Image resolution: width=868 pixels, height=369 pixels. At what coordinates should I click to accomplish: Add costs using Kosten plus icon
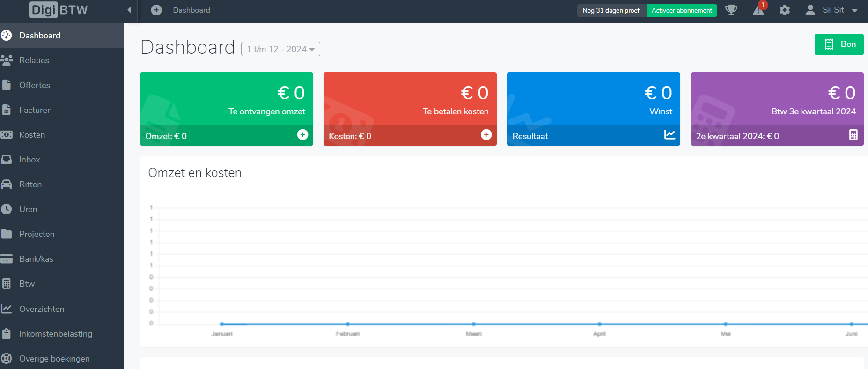(486, 135)
